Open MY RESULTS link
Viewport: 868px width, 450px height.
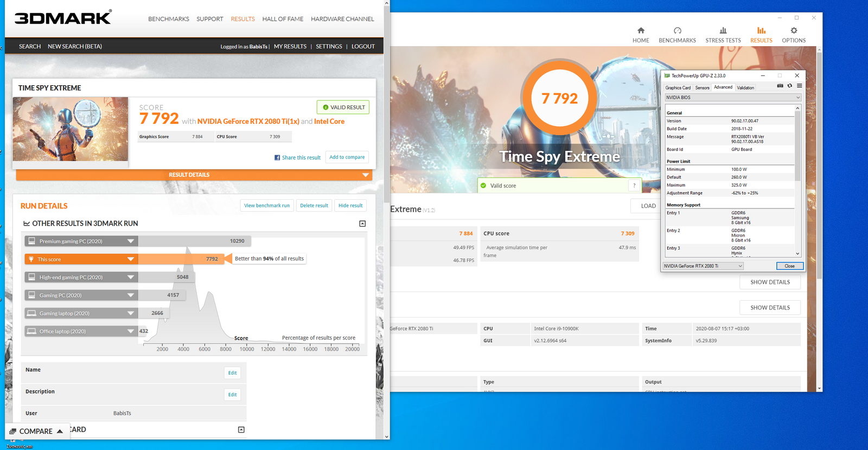pos(290,47)
